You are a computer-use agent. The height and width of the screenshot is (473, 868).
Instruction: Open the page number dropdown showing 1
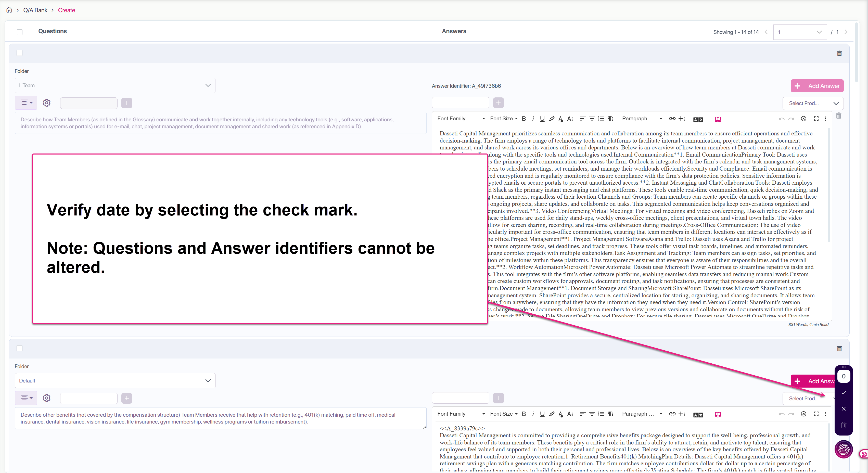800,32
